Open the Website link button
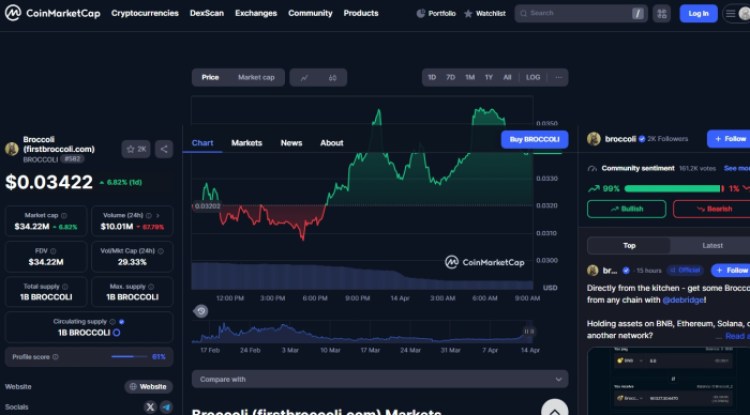The width and height of the screenshot is (750, 415). (149, 387)
